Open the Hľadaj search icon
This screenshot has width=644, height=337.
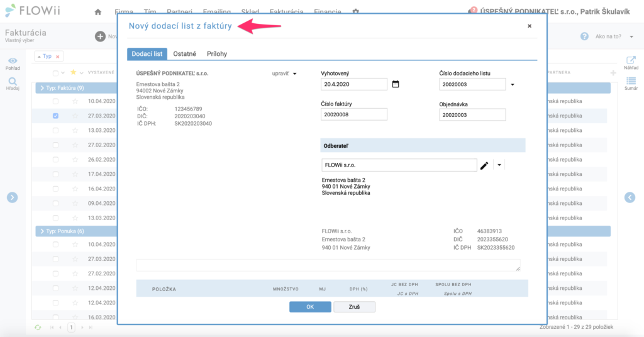point(13,81)
